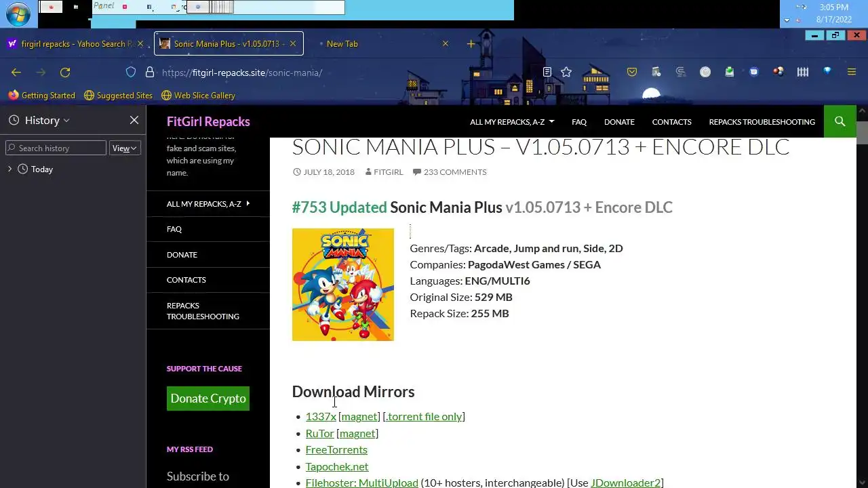Open the history View dropdown
Screen dimensions: 868x488
tap(125, 148)
